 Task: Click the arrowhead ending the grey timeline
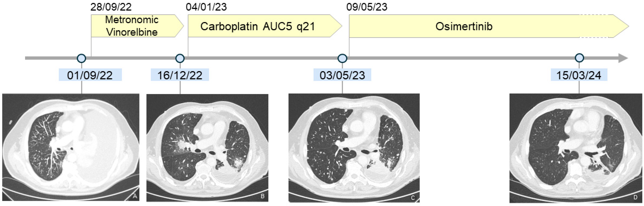(x=623, y=58)
